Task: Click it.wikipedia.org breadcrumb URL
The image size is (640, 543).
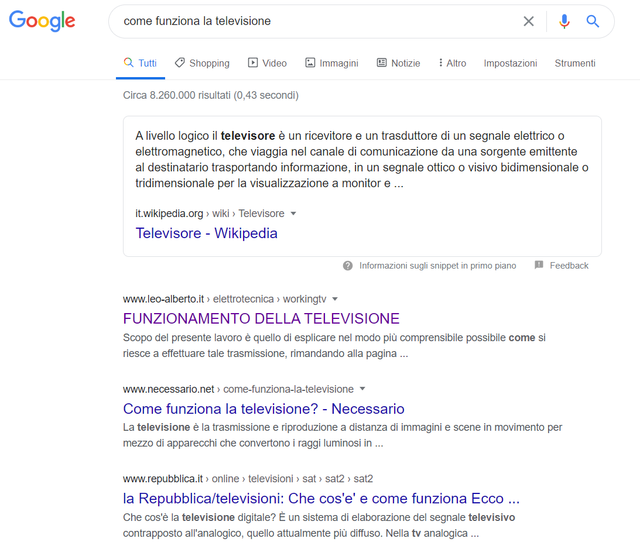Action: [210, 214]
